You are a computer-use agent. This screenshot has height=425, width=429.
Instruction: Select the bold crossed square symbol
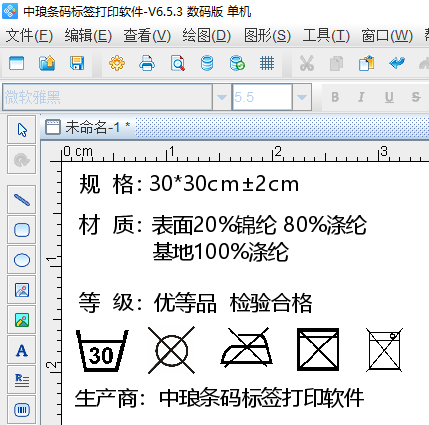(x=318, y=349)
